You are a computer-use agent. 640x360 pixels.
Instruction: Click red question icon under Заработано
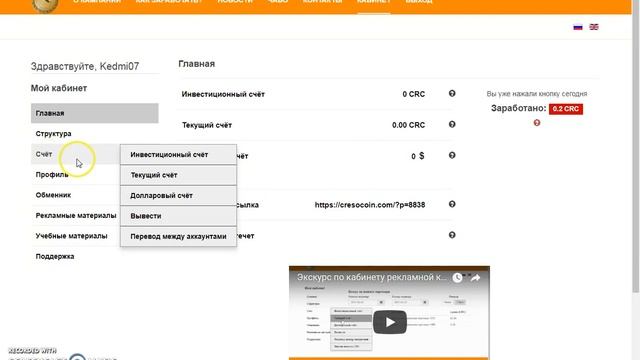point(537,123)
